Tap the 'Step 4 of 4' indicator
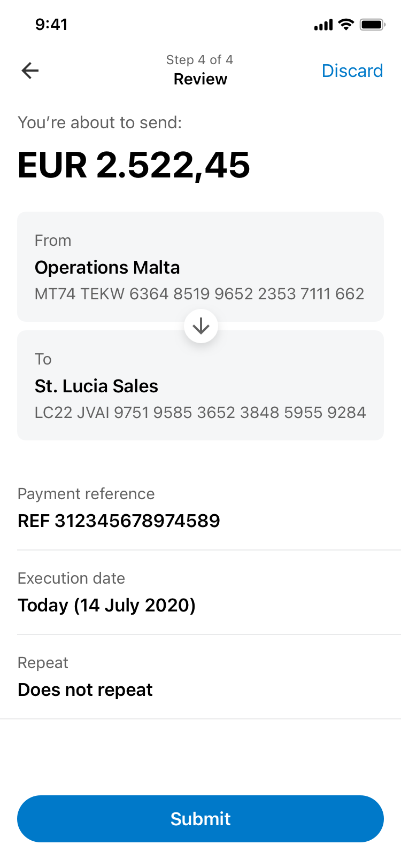 click(x=199, y=60)
